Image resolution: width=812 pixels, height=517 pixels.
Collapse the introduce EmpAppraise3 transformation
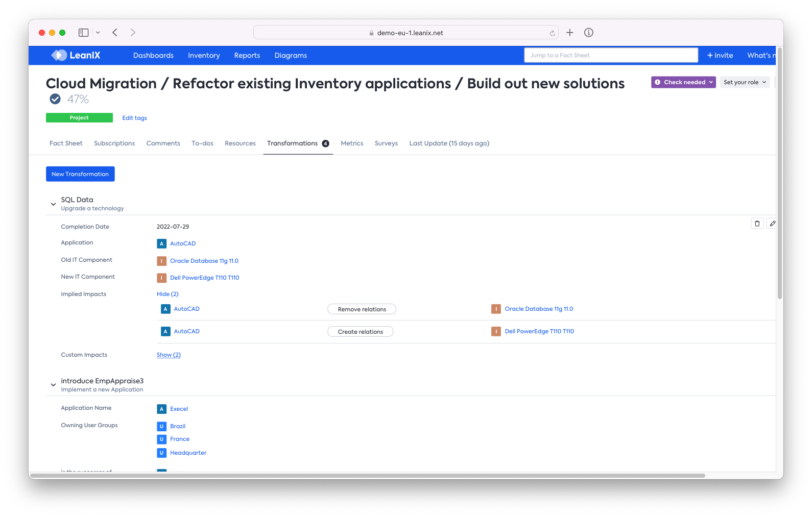pyautogui.click(x=53, y=385)
